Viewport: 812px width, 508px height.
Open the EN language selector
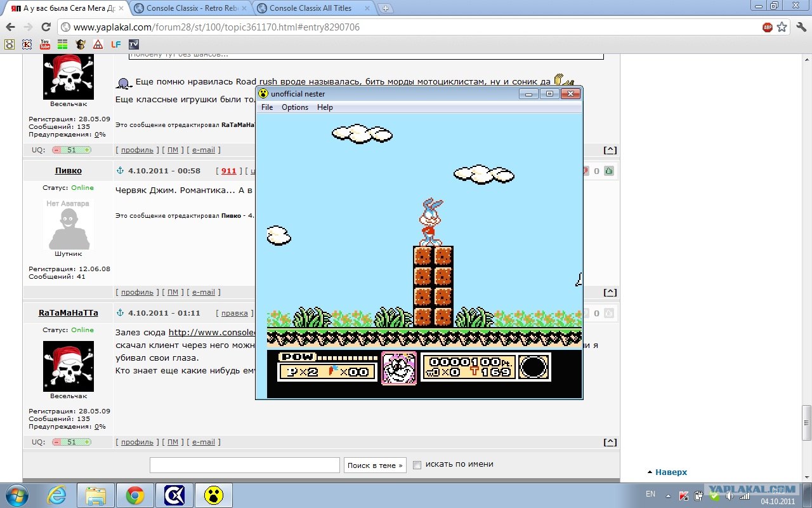(650, 494)
